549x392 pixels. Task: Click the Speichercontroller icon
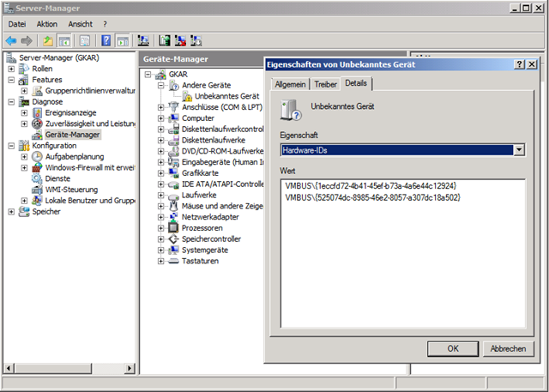(x=173, y=239)
